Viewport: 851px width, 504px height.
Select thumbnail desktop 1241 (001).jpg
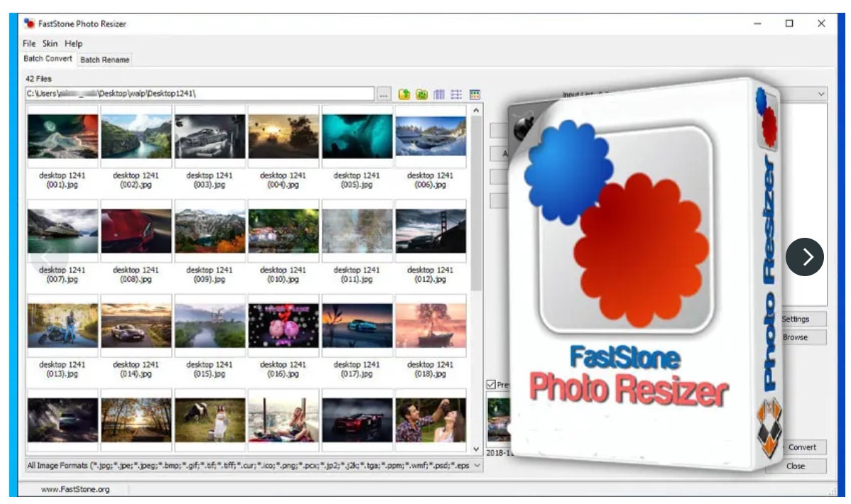tap(63, 136)
